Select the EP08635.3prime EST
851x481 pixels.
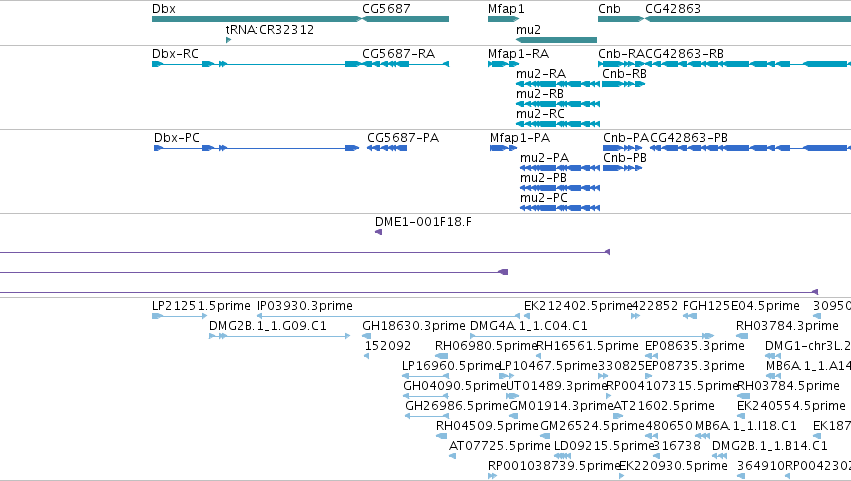click(x=651, y=357)
